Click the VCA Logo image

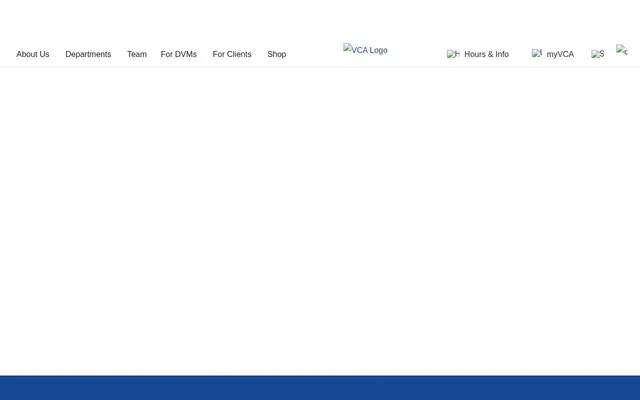pos(365,49)
